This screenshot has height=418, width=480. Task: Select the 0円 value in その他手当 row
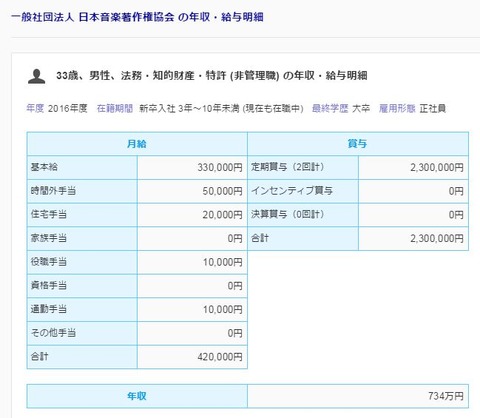235,333
